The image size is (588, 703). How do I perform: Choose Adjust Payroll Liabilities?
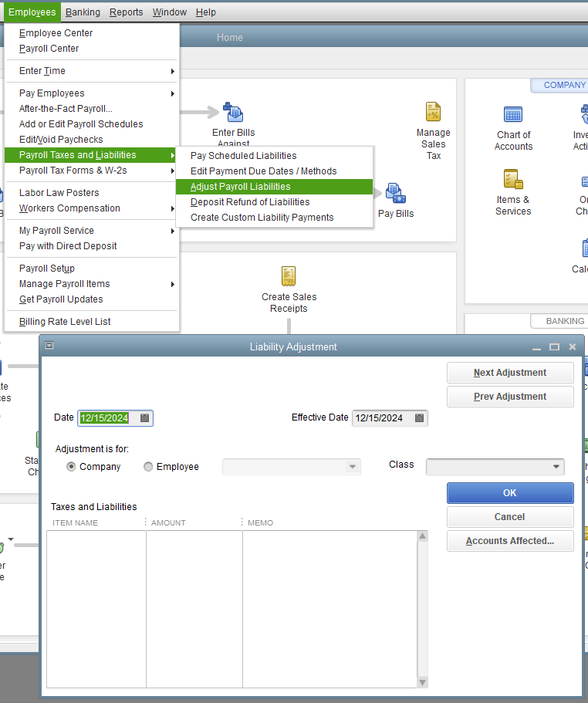(x=274, y=187)
